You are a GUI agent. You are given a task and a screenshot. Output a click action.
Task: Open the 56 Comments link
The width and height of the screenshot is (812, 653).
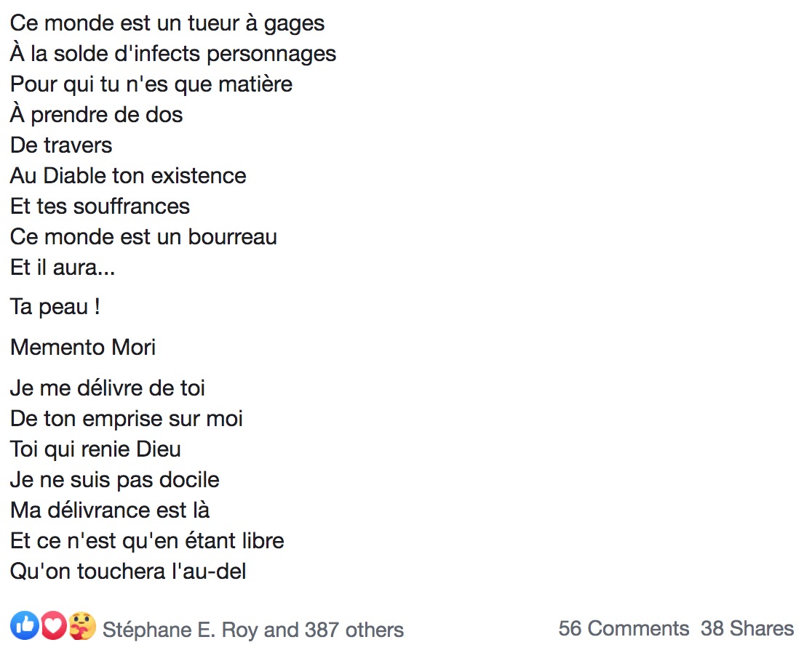624,628
